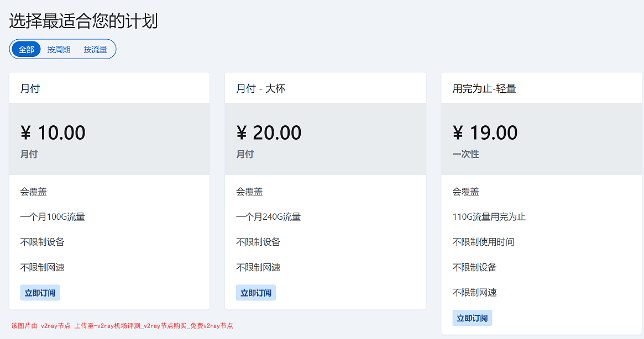Click the 月付 plan title
The width and height of the screenshot is (644, 339).
tap(30, 89)
